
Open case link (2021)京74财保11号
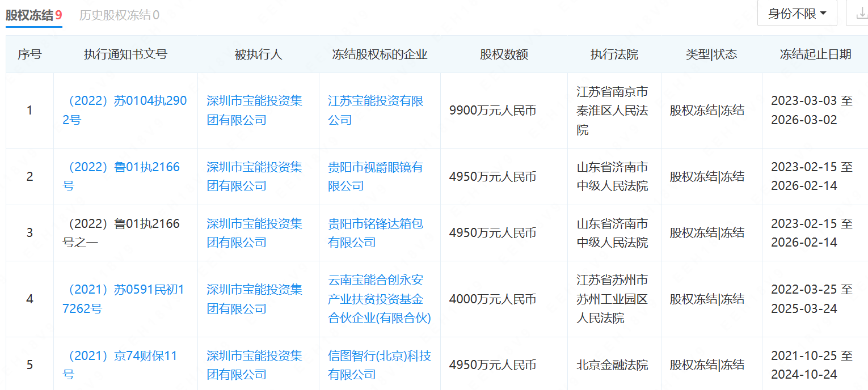(120, 365)
